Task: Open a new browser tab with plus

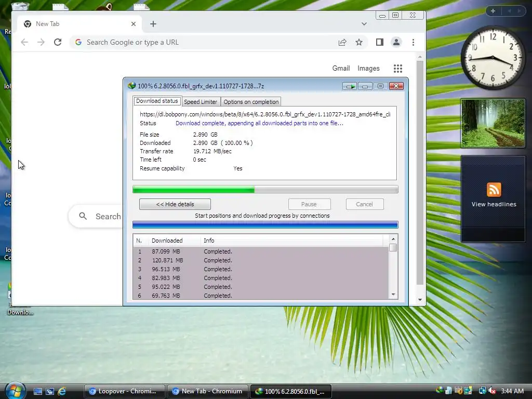Action: tap(153, 24)
